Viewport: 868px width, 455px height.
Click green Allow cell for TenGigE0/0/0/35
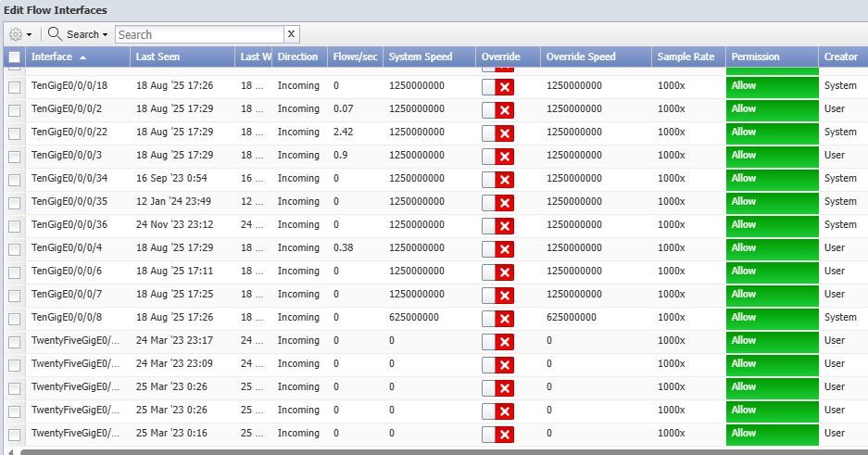coord(771,202)
